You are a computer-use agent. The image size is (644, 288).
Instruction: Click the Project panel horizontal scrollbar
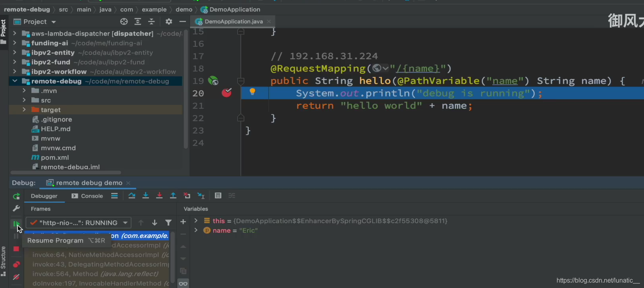[x=66, y=172]
